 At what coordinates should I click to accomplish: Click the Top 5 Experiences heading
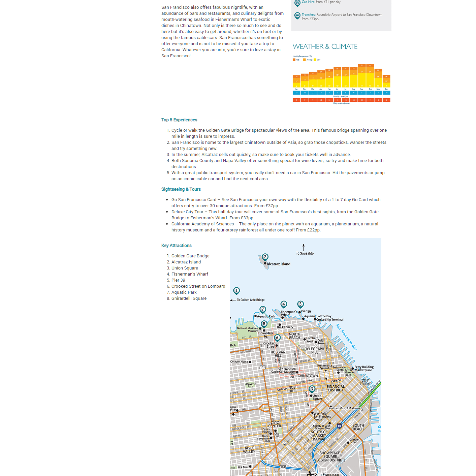tap(179, 120)
